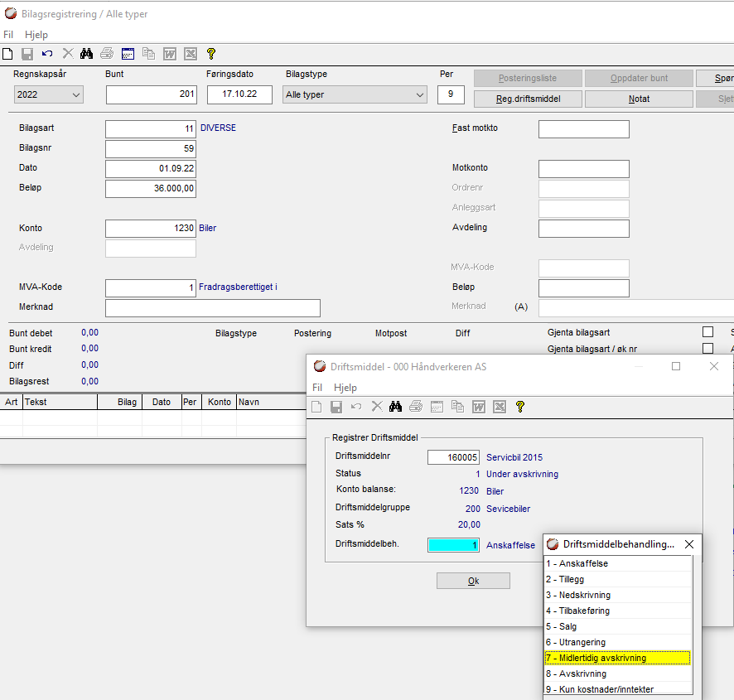Click the Undo icon in Driftsmiddel window
Viewport: 734px width, 700px height.
coord(356,407)
